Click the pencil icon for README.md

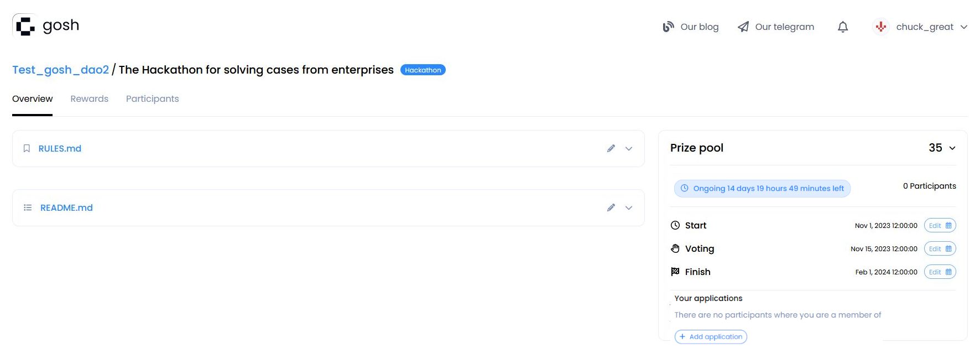pyautogui.click(x=611, y=207)
